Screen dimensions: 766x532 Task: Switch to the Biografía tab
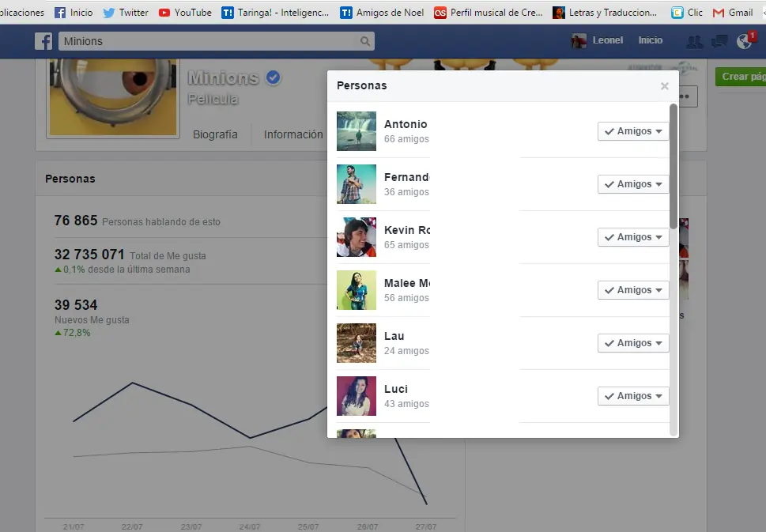pos(215,135)
